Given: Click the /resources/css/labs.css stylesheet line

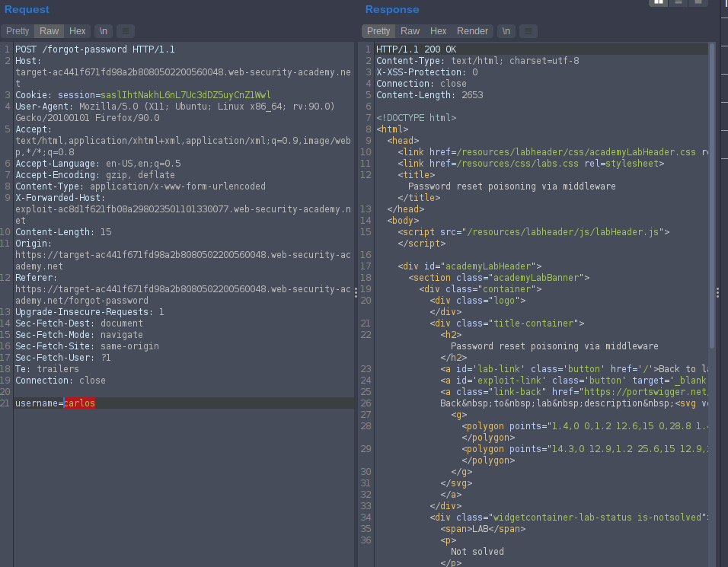Looking at the screenshot, I should pyautogui.click(x=531, y=164).
